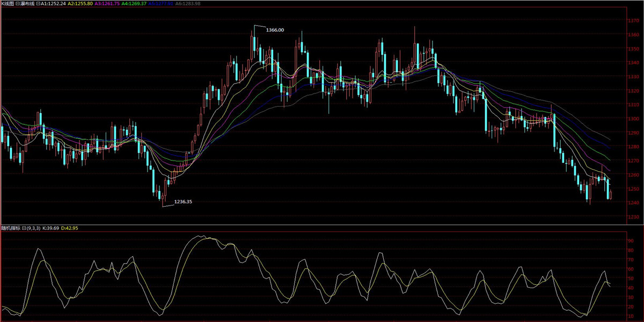644x322 pixels.
Task: Click the 1236.35 low price marker
Action: point(183,202)
